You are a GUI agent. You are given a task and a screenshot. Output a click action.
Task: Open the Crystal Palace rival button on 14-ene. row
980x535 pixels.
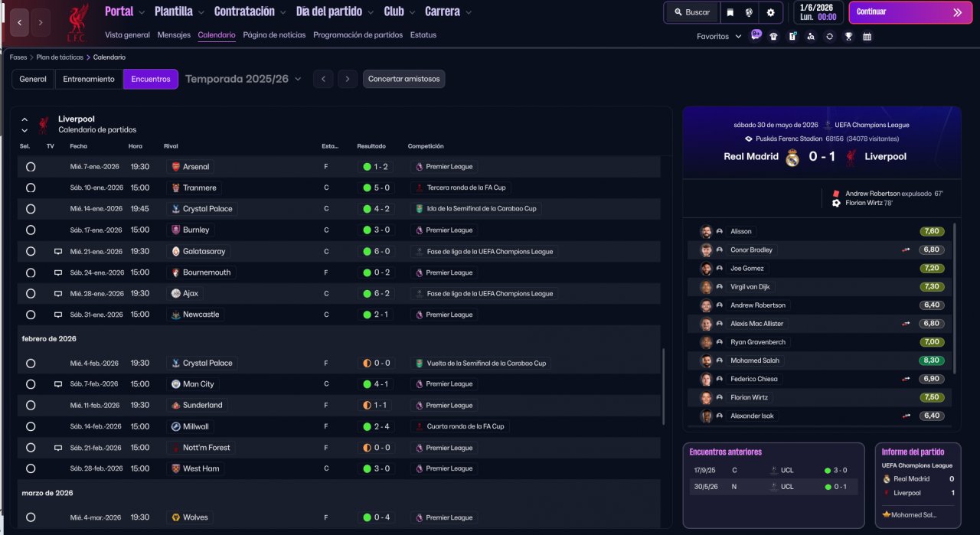point(203,209)
